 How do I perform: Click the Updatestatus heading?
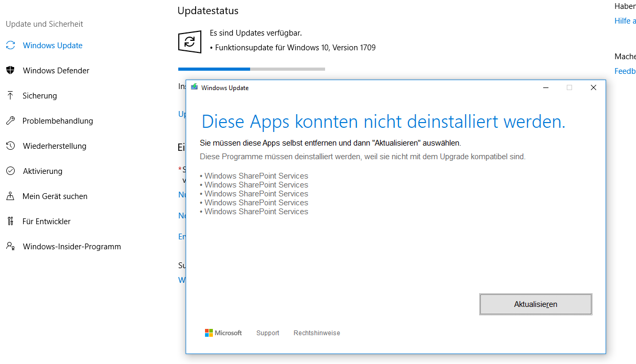(208, 10)
